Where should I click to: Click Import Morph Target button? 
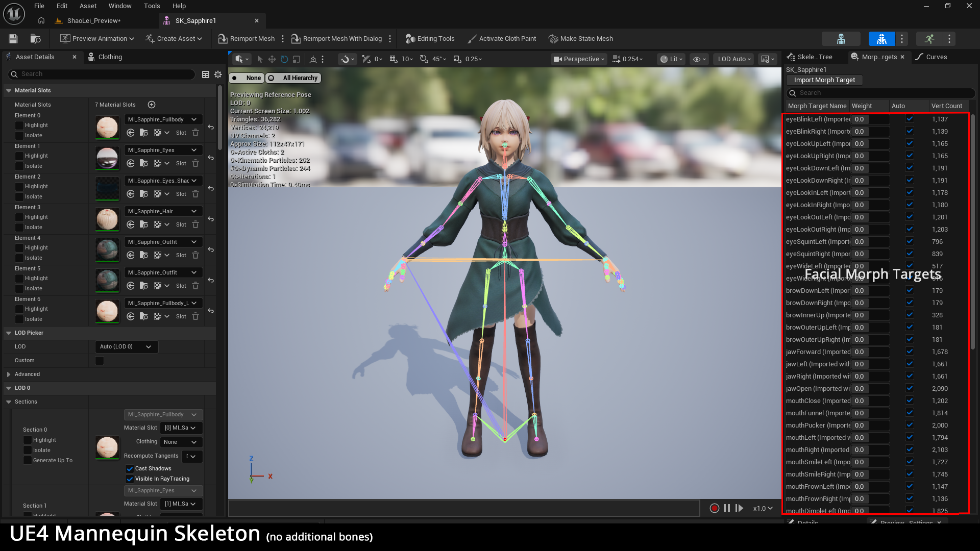pyautogui.click(x=824, y=80)
